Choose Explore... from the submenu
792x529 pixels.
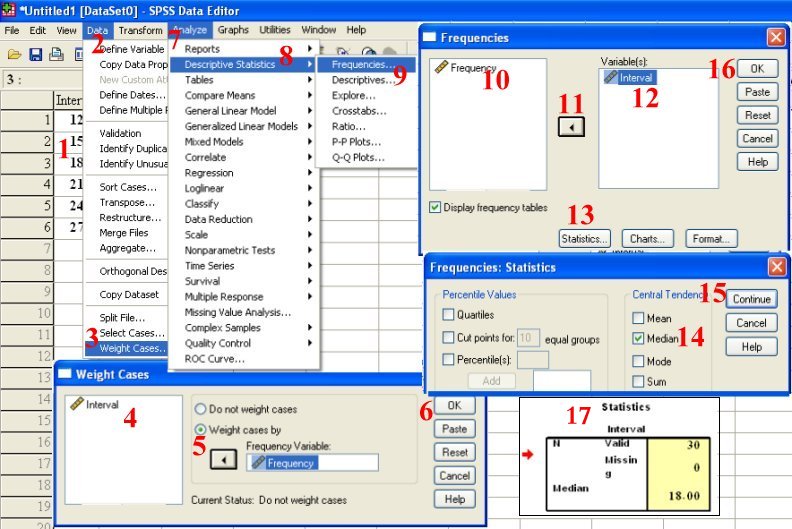click(x=354, y=95)
